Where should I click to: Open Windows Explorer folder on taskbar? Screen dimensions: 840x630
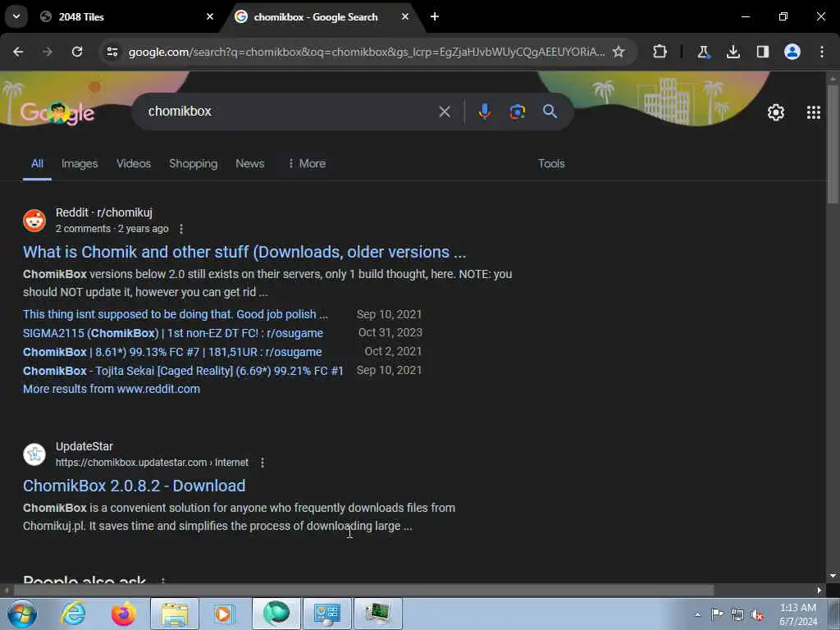point(175,614)
